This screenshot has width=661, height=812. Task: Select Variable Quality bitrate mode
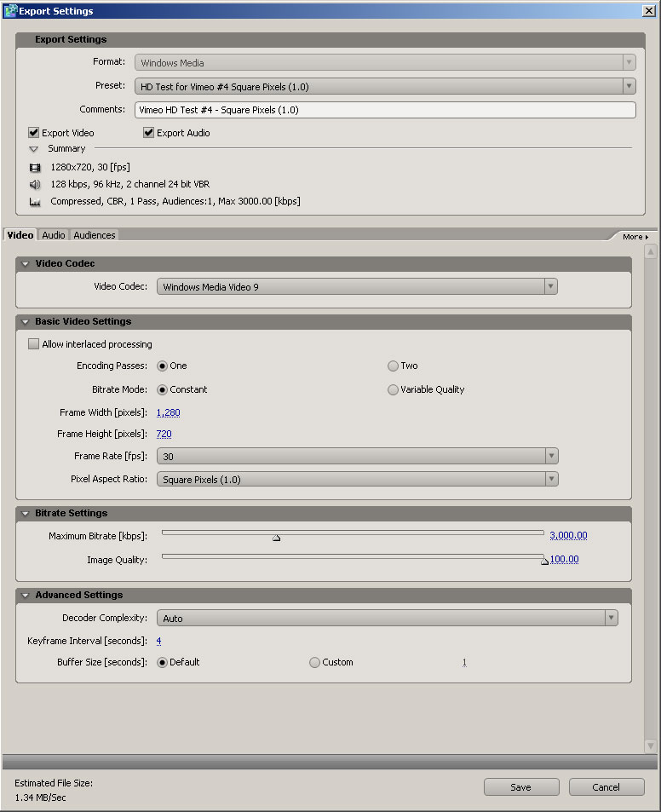coord(393,390)
